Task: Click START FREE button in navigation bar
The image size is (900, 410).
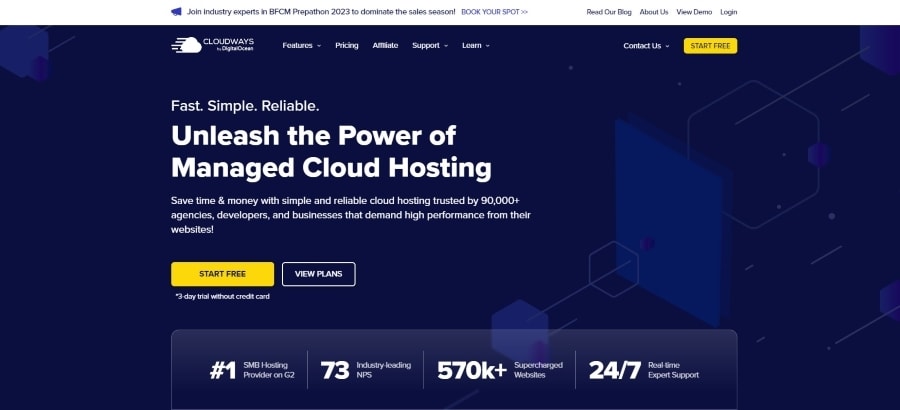Action: click(710, 46)
